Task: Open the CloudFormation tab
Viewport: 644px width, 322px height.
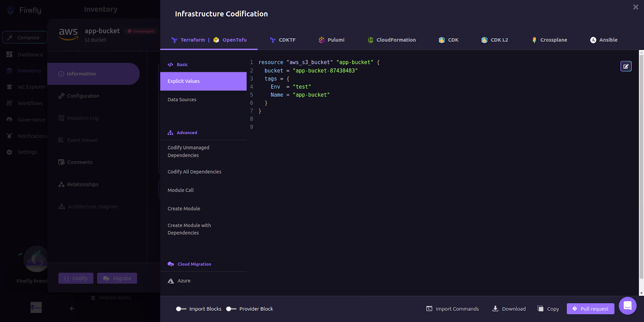Action: click(x=392, y=40)
